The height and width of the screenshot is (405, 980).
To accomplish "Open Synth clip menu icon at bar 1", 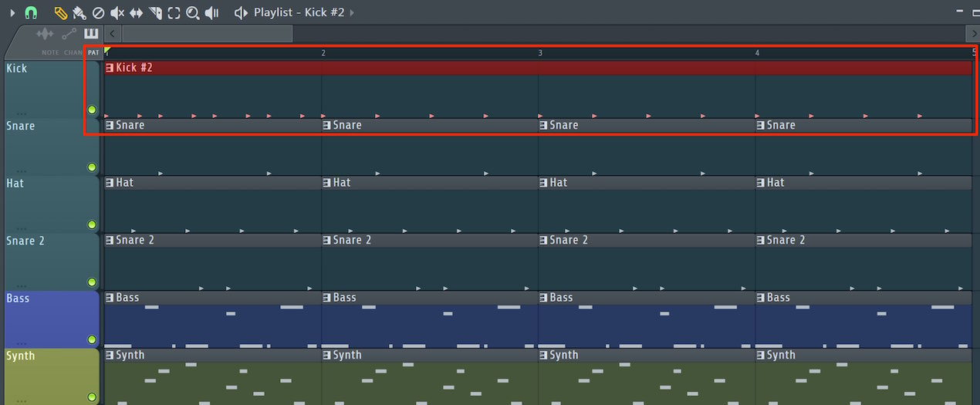I will tap(110, 355).
